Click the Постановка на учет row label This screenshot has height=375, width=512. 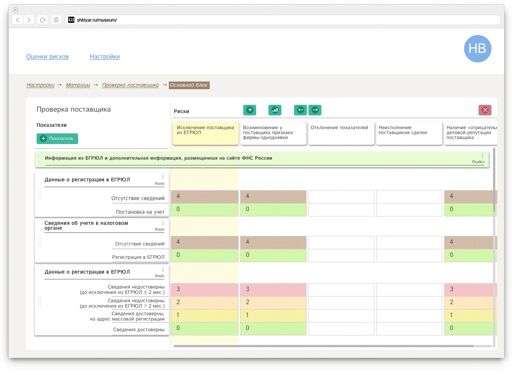[140, 212]
